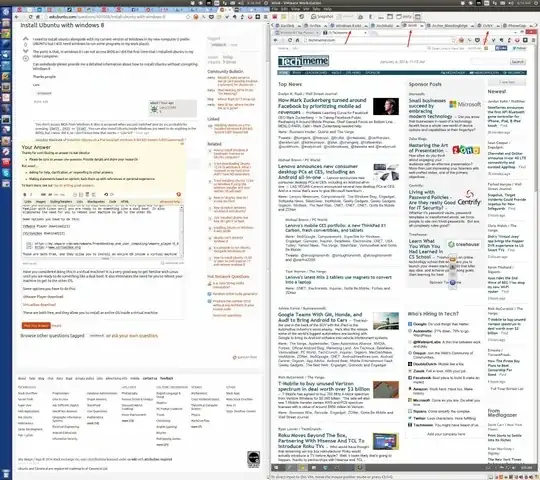Reload the Ask Ubuntu page

(30, 17)
